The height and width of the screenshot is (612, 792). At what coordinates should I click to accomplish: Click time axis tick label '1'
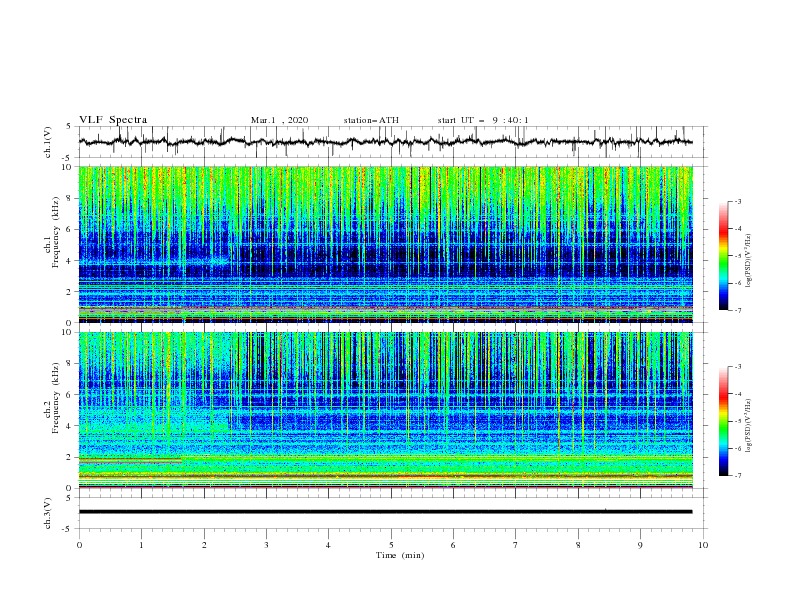point(141,545)
